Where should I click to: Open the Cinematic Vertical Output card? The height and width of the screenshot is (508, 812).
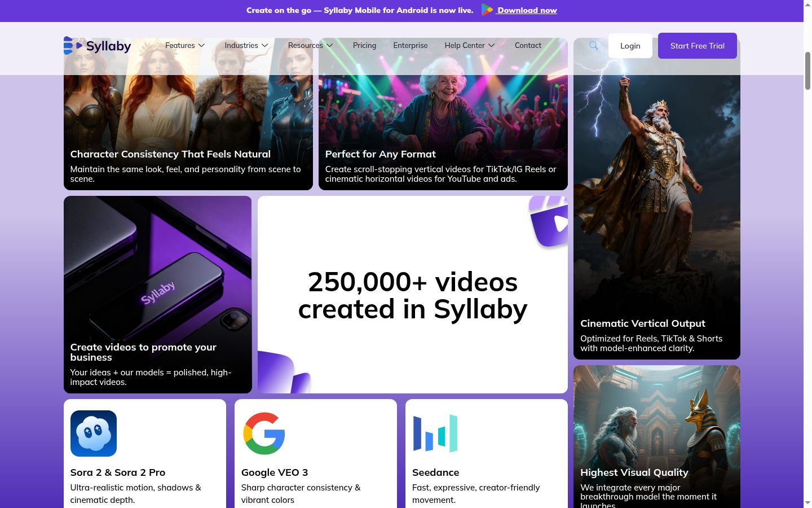(x=657, y=199)
